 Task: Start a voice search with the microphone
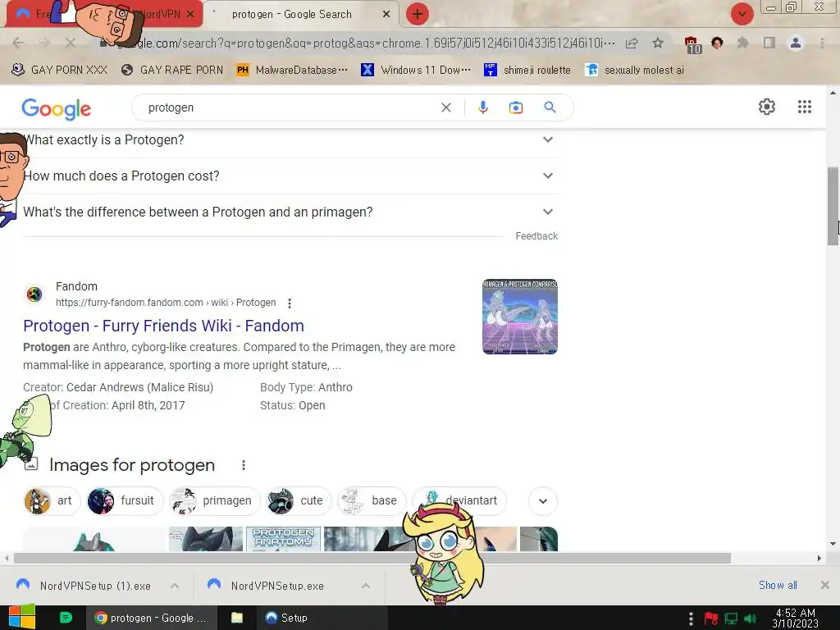click(482, 107)
